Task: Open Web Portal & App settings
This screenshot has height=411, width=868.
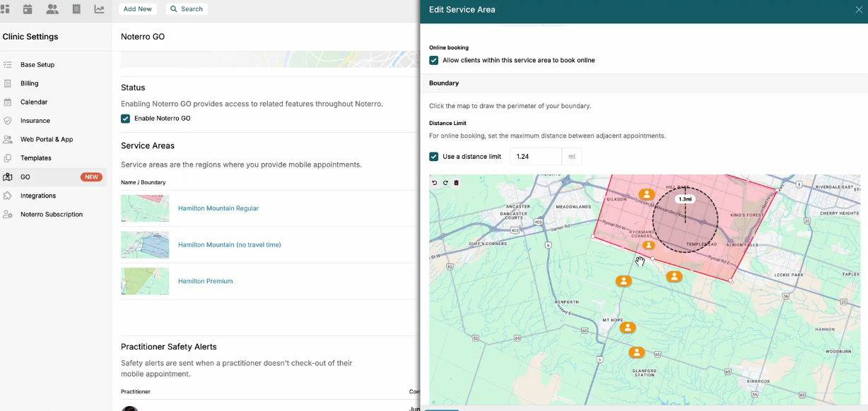Action: (x=47, y=139)
